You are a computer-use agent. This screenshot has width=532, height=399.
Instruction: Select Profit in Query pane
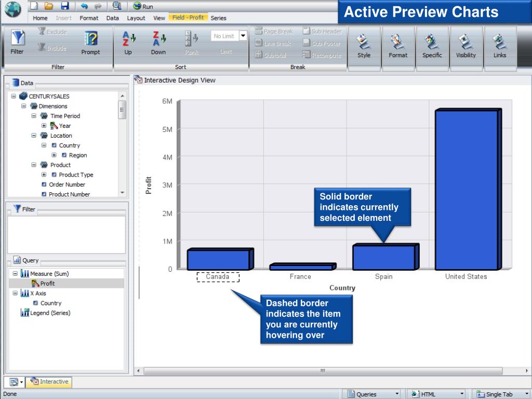[47, 283]
